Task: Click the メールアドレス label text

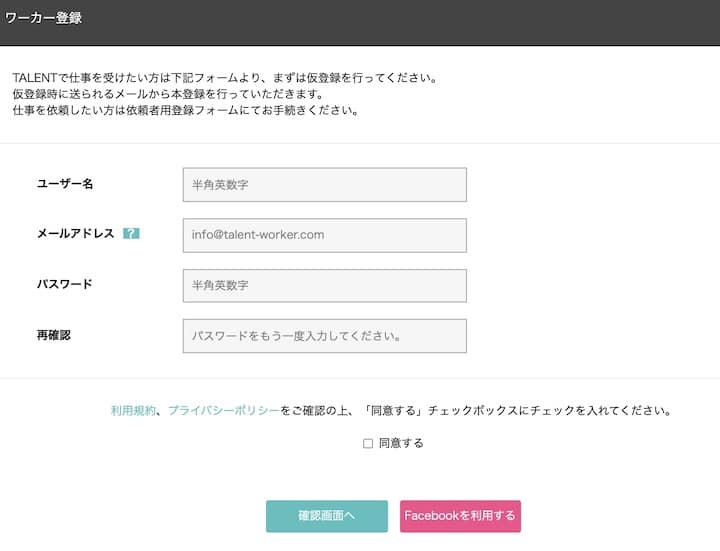Action: tap(76, 234)
